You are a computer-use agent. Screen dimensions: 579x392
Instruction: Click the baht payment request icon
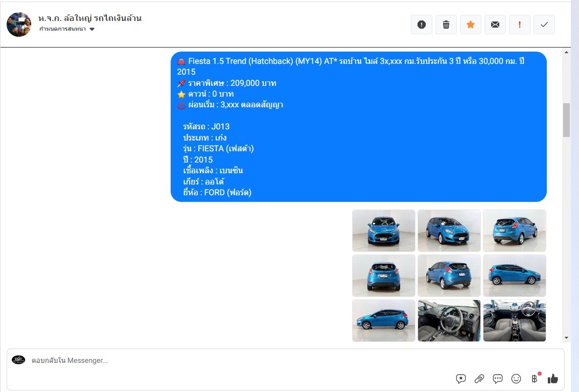pos(535,378)
